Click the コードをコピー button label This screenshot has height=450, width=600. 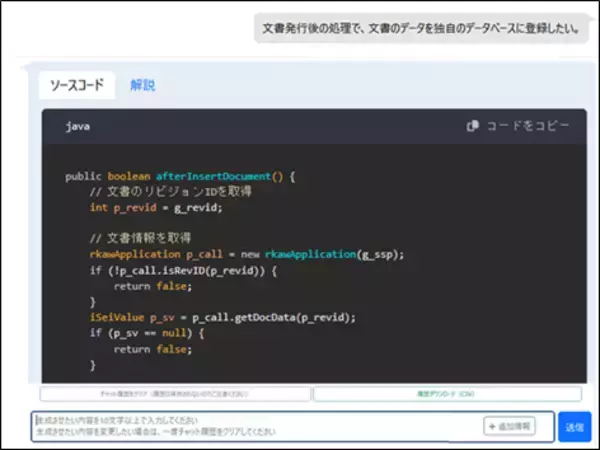pos(528,126)
